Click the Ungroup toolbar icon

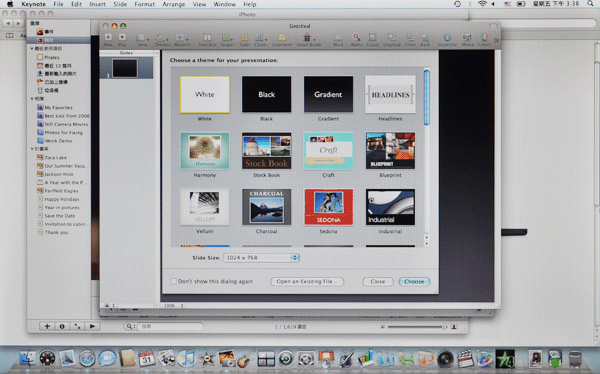tap(391, 38)
